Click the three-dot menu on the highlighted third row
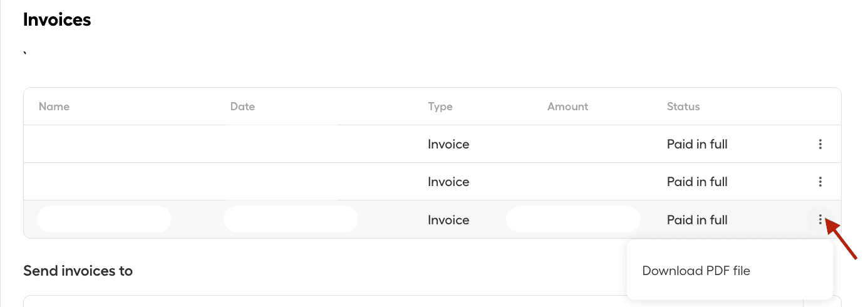 click(820, 220)
